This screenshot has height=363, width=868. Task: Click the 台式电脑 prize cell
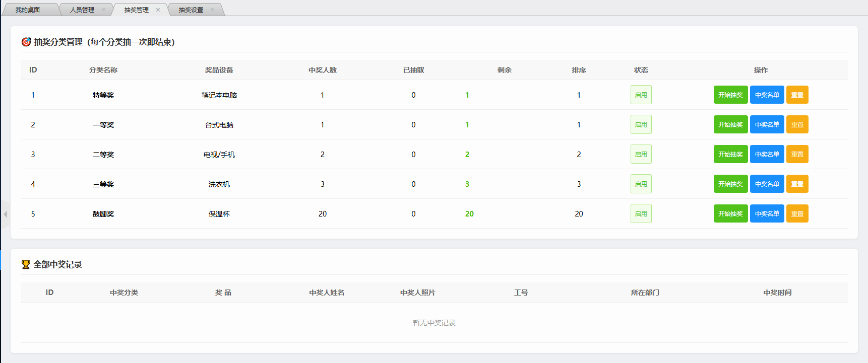pyautogui.click(x=219, y=125)
